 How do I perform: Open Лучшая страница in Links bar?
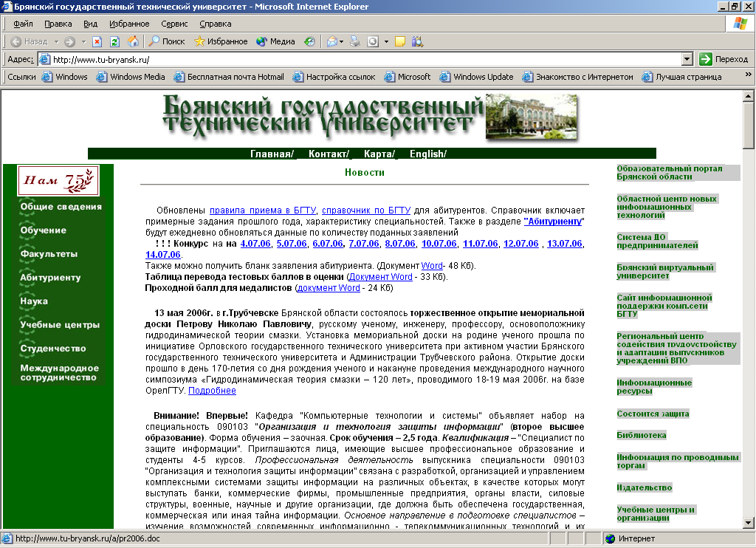682,77
